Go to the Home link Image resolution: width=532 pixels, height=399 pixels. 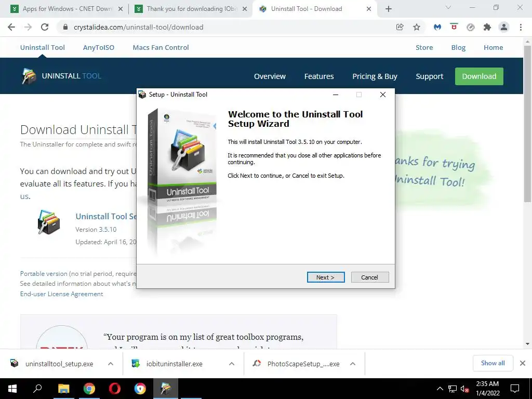point(493,47)
